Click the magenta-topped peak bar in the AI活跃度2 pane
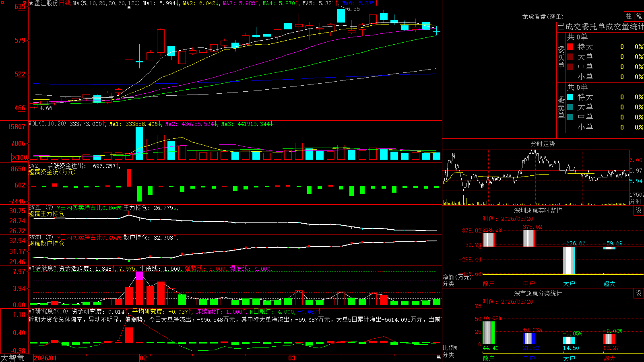The height and width of the screenshot is (362, 644). [140, 288]
